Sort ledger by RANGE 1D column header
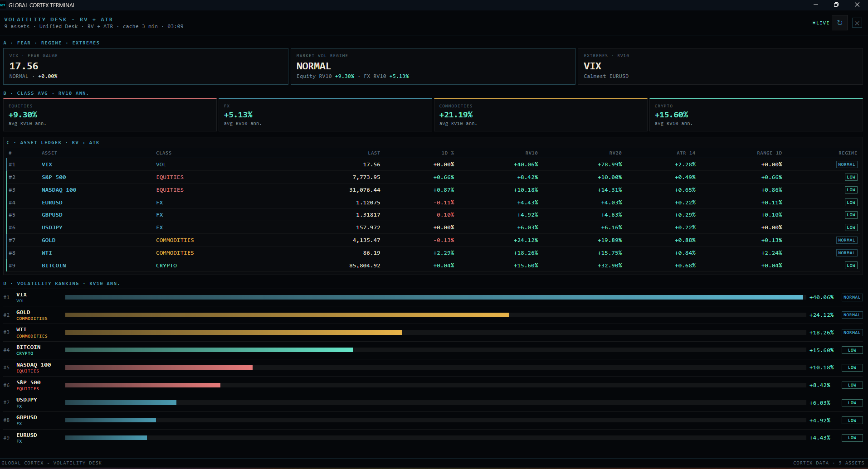 (x=769, y=153)
